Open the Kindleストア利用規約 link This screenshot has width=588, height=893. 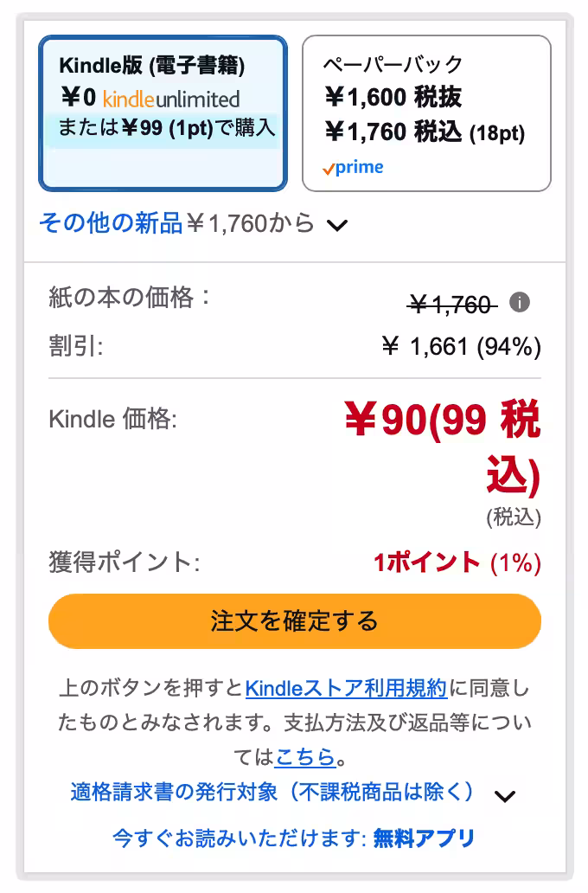click(346, 688)
